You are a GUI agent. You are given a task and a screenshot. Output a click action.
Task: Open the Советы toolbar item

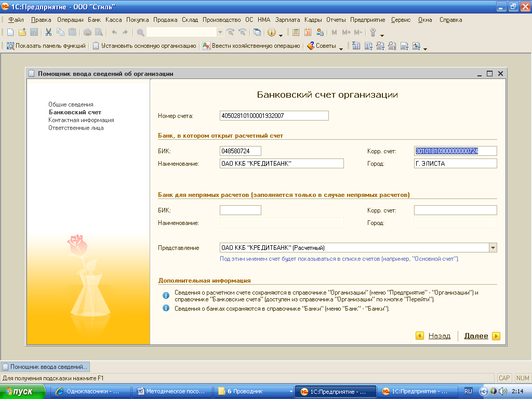click(x=322, y=46)
